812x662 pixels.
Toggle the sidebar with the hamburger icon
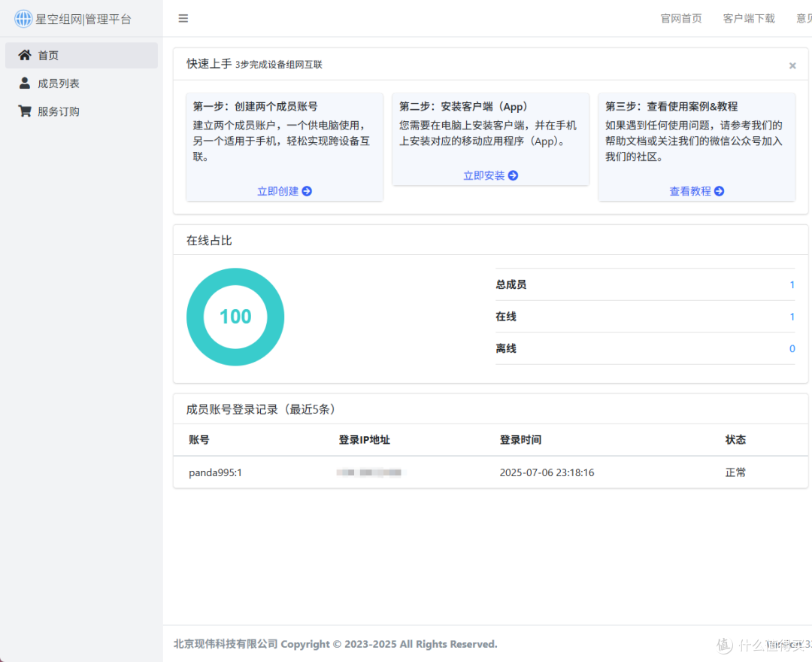[183, 19]
